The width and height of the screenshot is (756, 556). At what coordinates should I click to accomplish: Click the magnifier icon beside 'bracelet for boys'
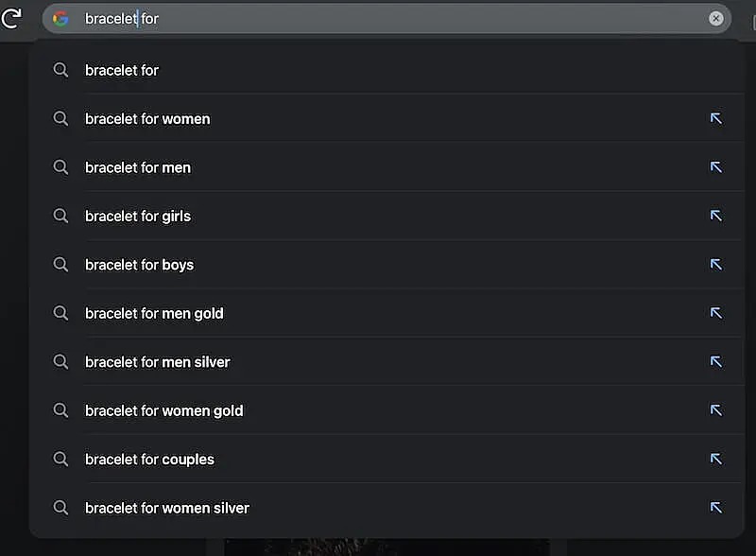60,265
